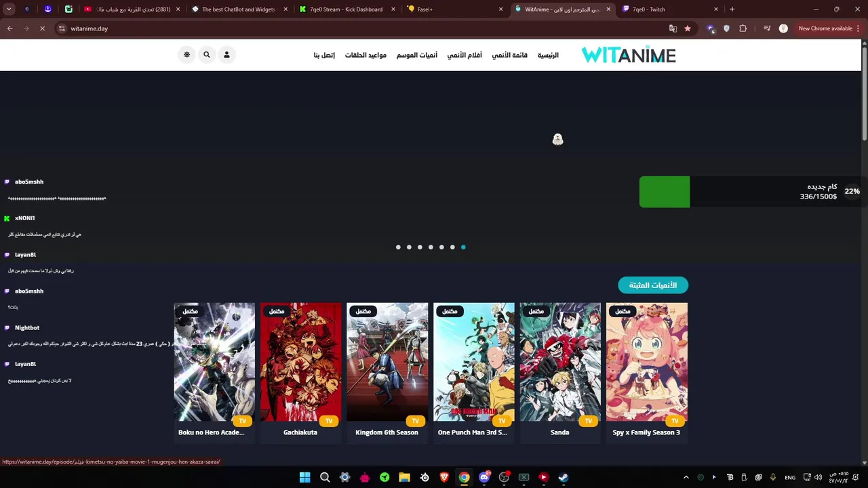
Task: Click the الأنميات المثبتة button
Action: click(653, 285)
